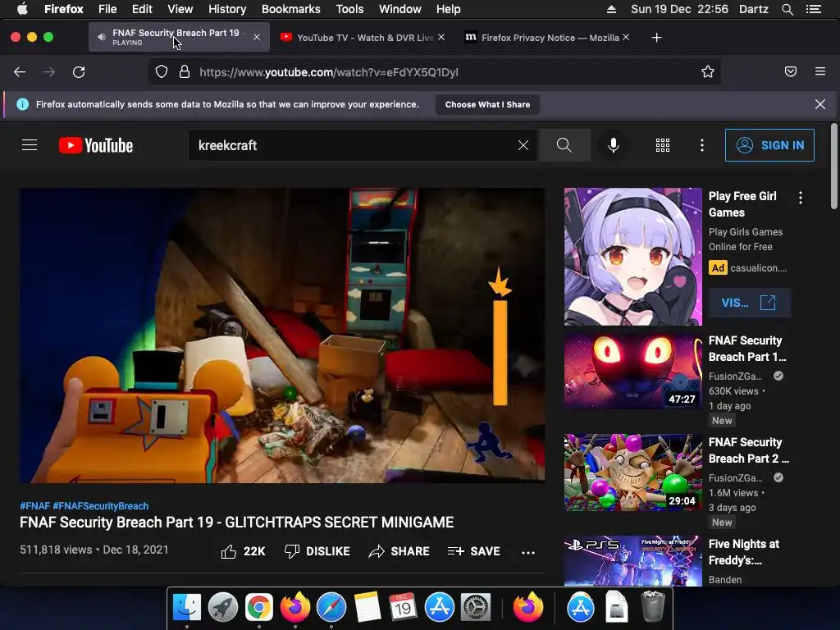
Task: Open the menu bar eject icon
Action: tap(611, 9)
